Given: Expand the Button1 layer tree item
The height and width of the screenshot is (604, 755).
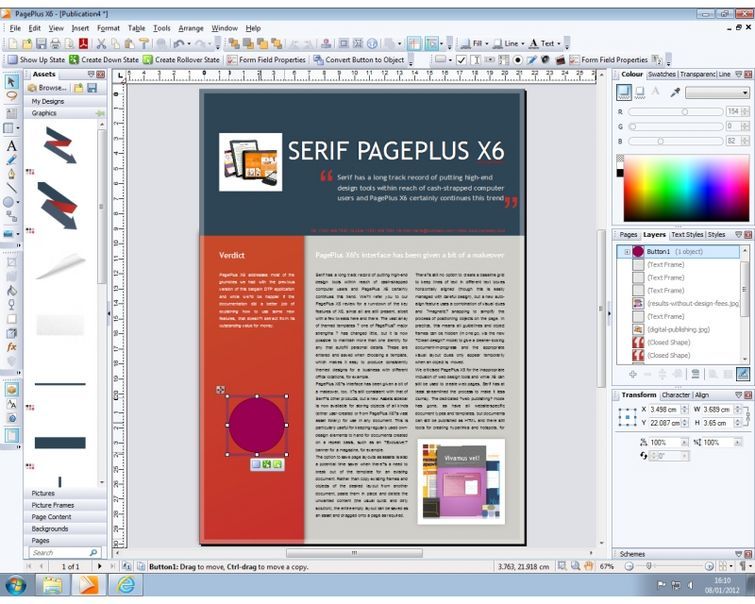Looking at the screenshot, I should [x=627, y=251].
